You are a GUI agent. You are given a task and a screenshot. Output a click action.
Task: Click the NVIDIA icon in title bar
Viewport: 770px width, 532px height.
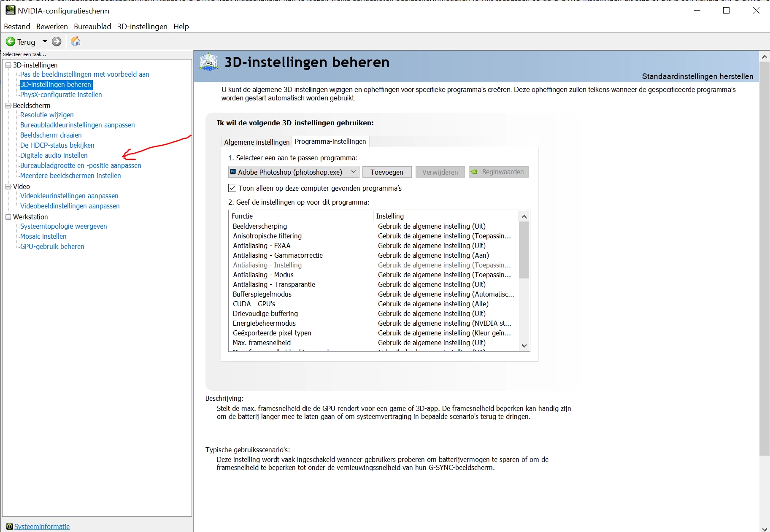point(10,10)
